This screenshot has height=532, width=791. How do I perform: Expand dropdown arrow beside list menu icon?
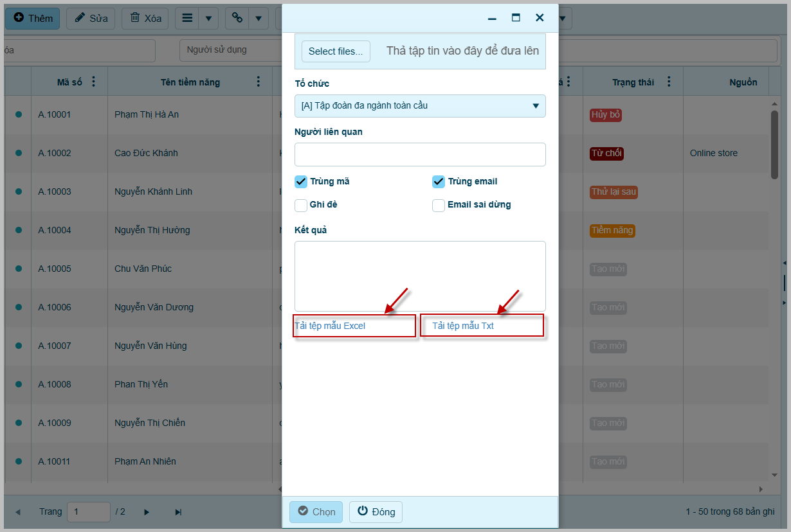pyautogui.click(x=208, y=18)
